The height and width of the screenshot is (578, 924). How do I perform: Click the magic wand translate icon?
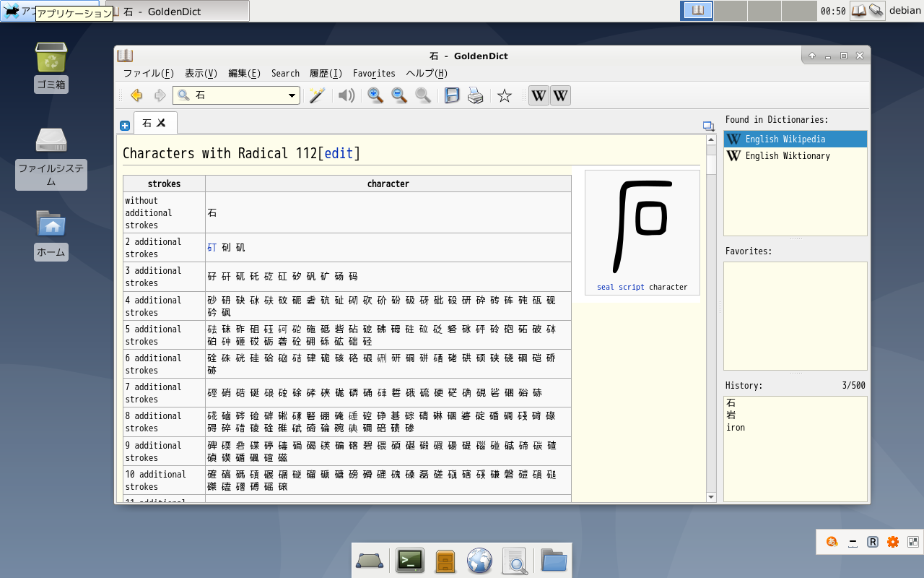pyautogui.click(x=316, y=95)
